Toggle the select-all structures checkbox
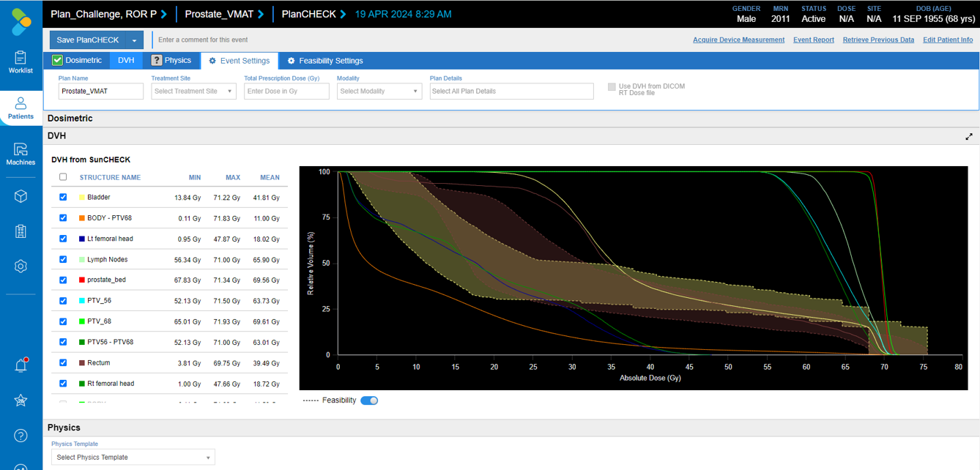Viewport: 980px width, 470px height. click(x=63, y=177)
